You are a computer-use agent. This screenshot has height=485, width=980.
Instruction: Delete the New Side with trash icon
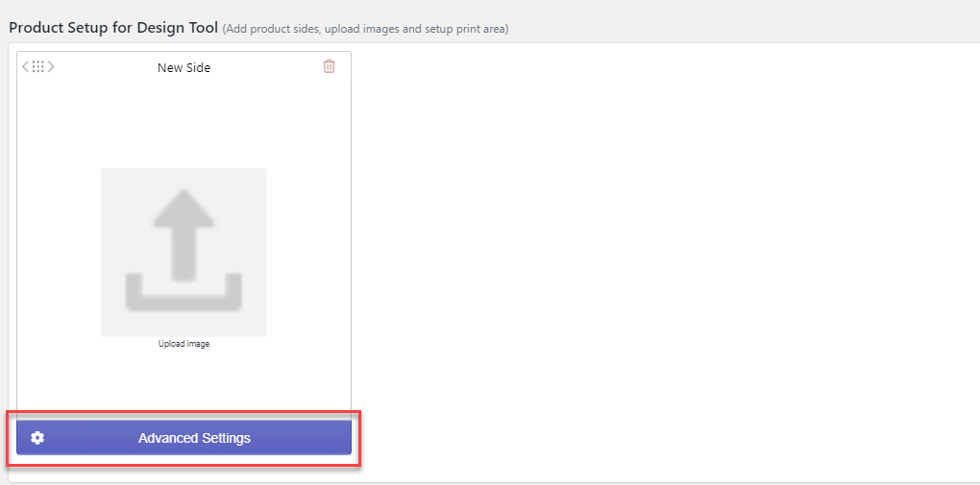click(x=329, y=67)
